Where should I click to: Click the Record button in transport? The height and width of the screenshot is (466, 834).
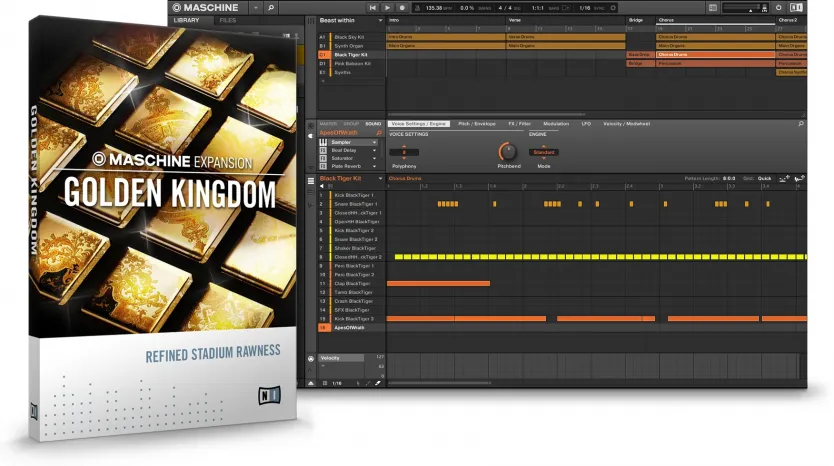pos(400,7)
